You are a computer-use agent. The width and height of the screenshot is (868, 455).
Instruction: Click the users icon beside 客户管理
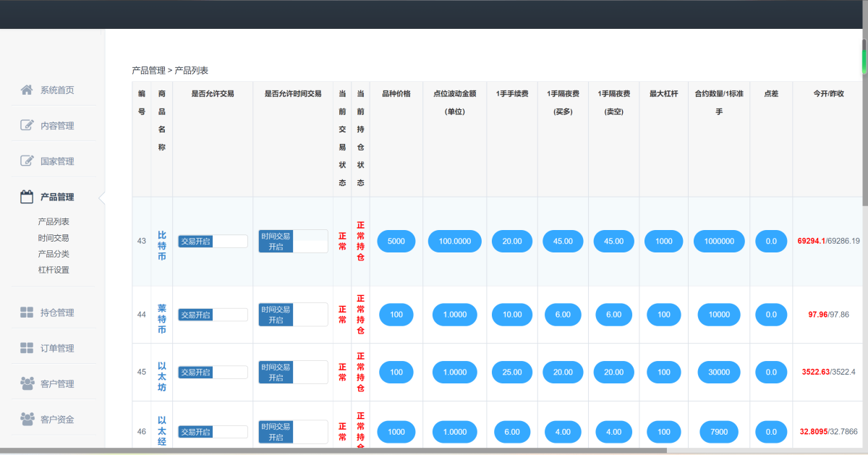coord(27,383)
